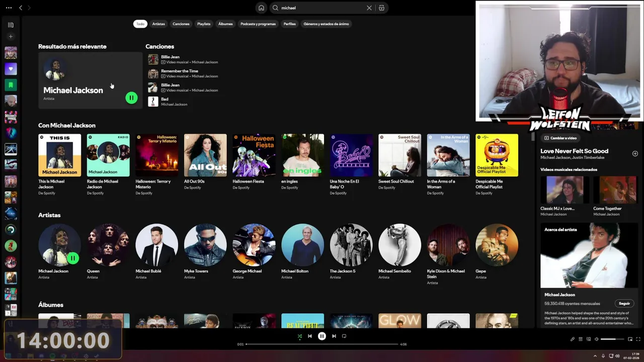
Task: Skip to the previous track
Action: point(310,336)
